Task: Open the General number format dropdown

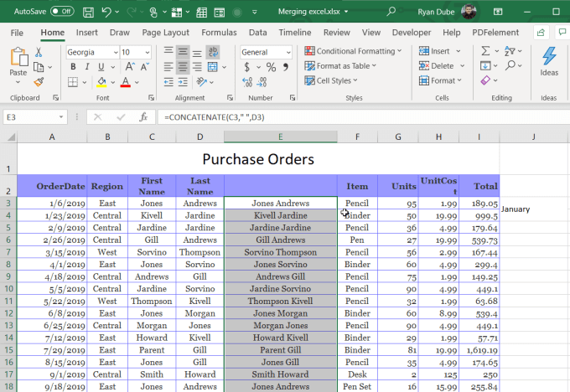Action: click(x=288, y=52)
